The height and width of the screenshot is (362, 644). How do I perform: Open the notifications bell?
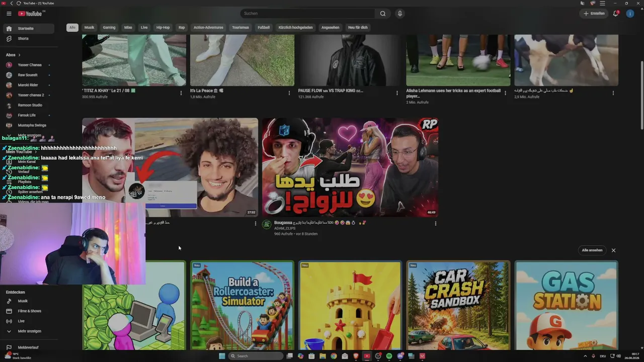pos(616,14)
